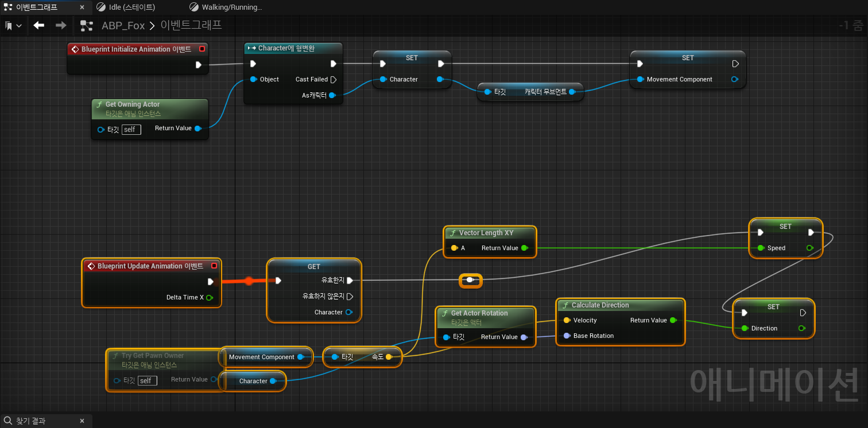Screen dimensions: 868x428
Task: Click the Blueprint Initialize Animation event title
Action: click(136, 49)
